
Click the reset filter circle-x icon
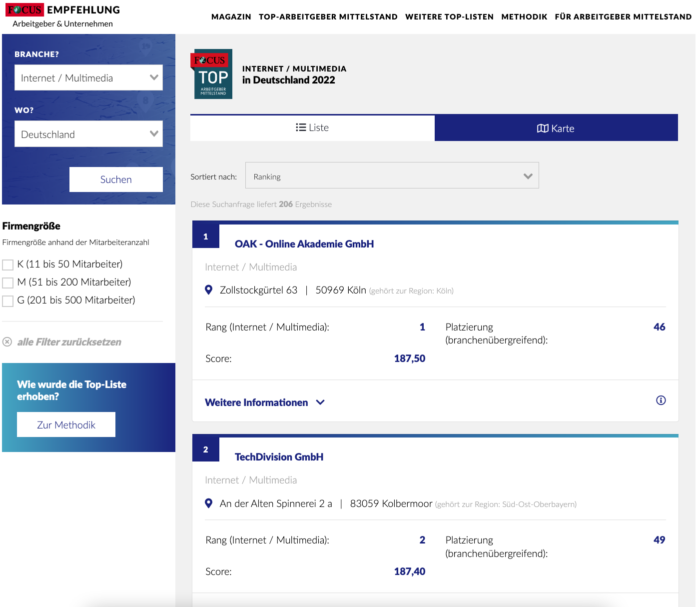(7, 342)
